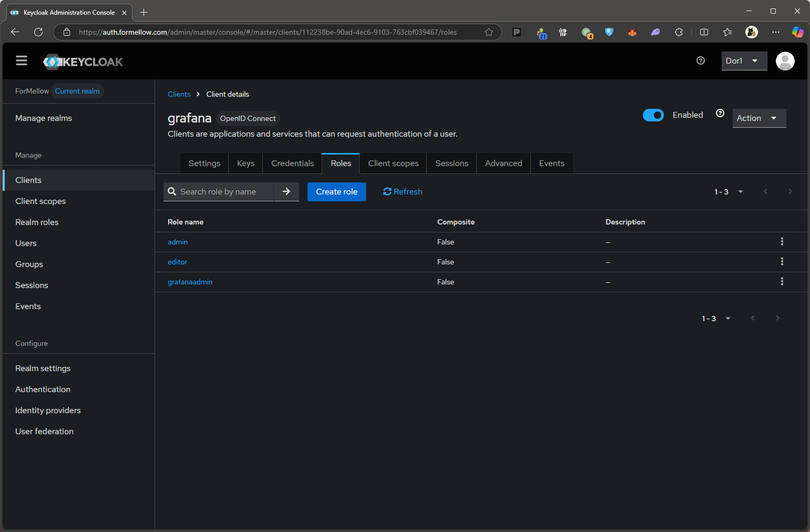
Task: Focus the Search role by name field
Action: 226,192
